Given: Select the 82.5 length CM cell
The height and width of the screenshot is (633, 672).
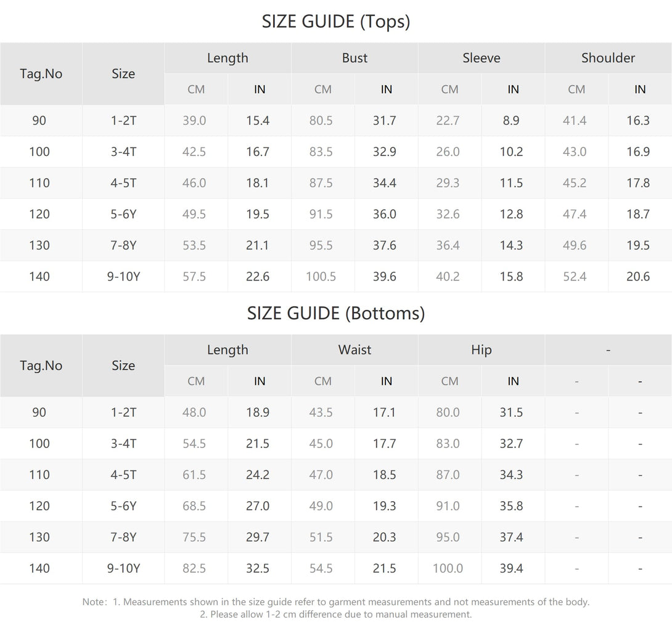Looking at the screenshot, I should [x=194, y=568].
